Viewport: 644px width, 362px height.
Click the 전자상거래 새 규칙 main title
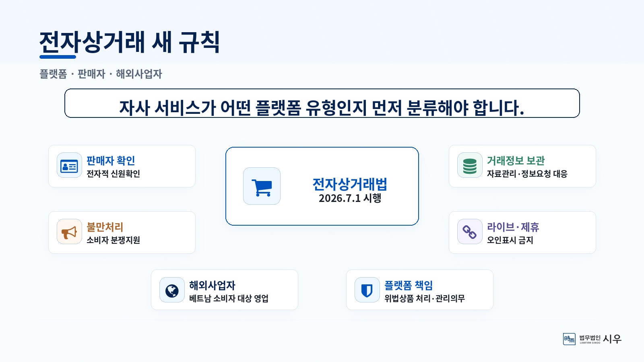[130, 42]
